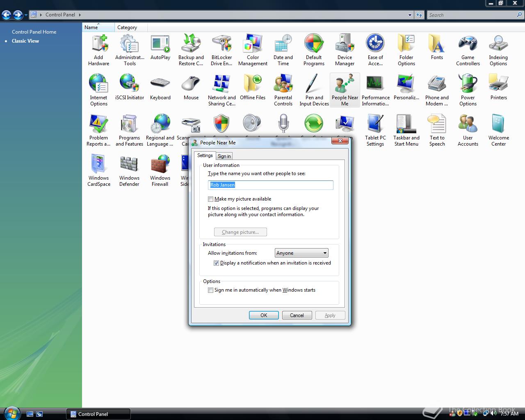Select the Settings tab

point(205,155)
